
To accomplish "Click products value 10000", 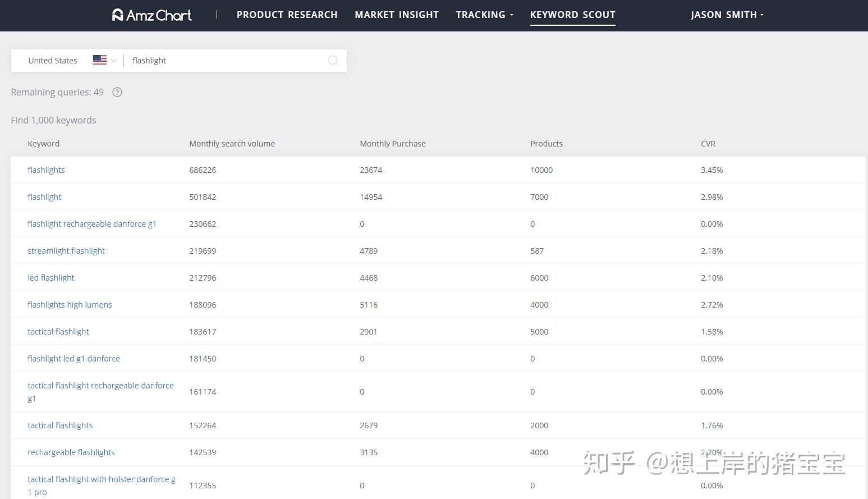I will click(x=541, y=170).
